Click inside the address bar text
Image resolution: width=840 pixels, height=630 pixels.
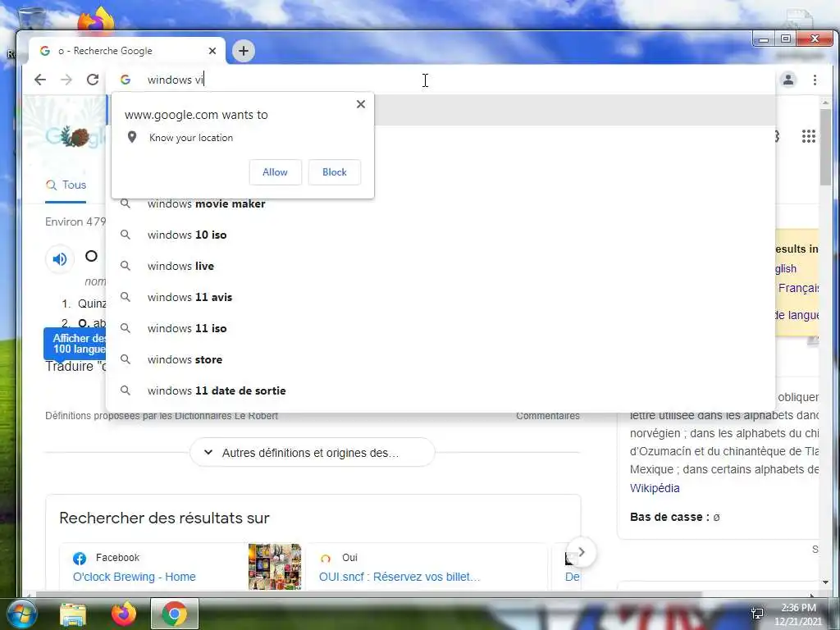pos(176,80)
